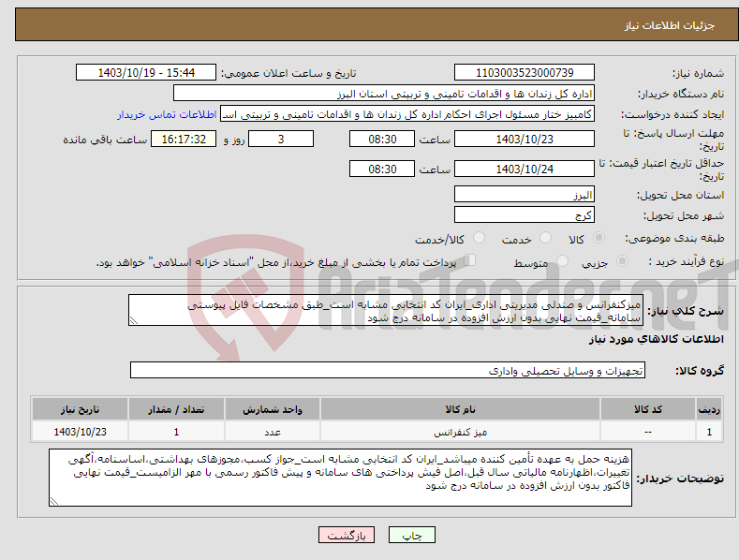Select the متوسط purchase type radio

(562, 260)
